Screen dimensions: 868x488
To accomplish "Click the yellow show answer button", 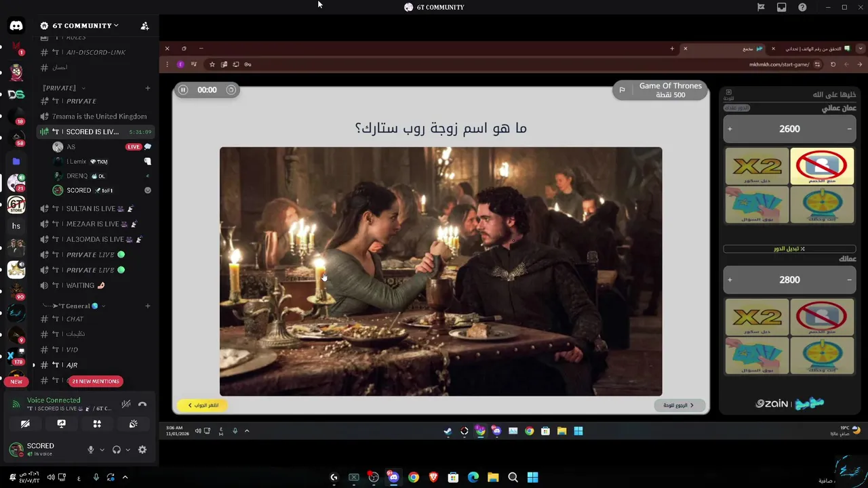I will (203, 405).
